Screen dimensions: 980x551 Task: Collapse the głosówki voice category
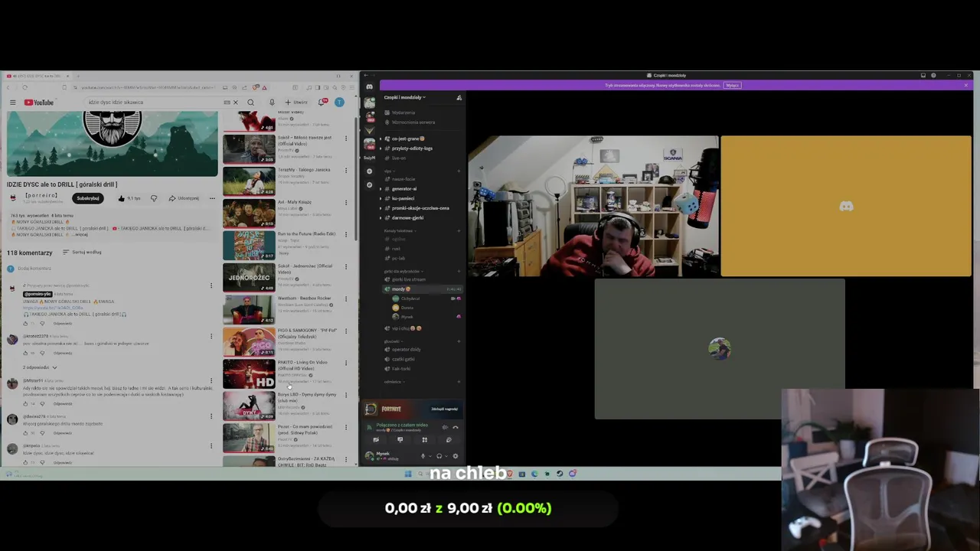[394, 341]
